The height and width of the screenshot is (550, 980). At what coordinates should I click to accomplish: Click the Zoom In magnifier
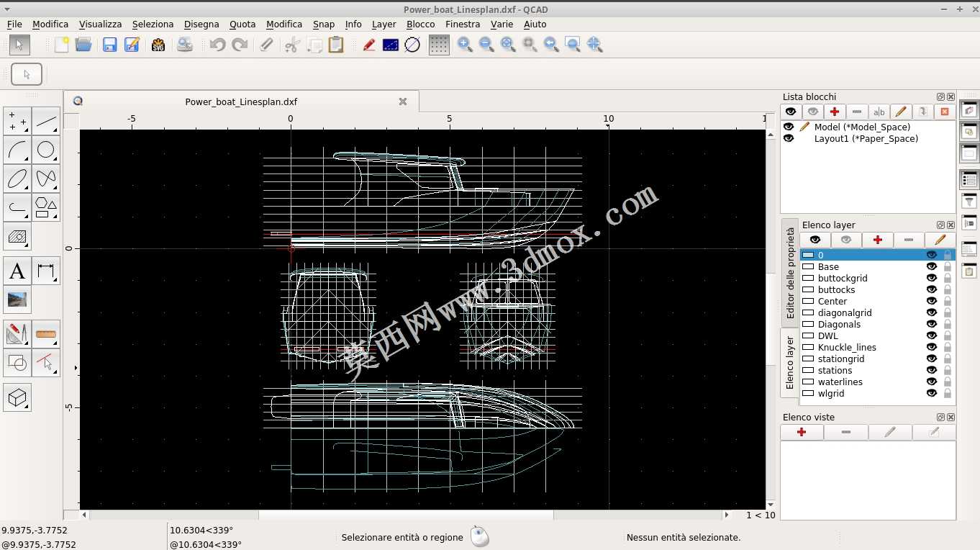click(x=465, y=45)
